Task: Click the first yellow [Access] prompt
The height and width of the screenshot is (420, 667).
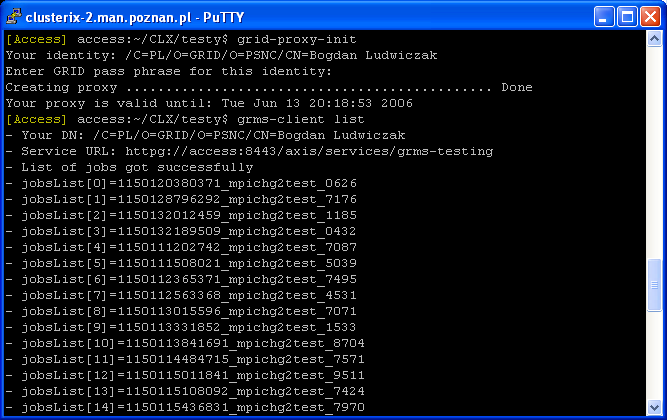Action: click(37, 40)
